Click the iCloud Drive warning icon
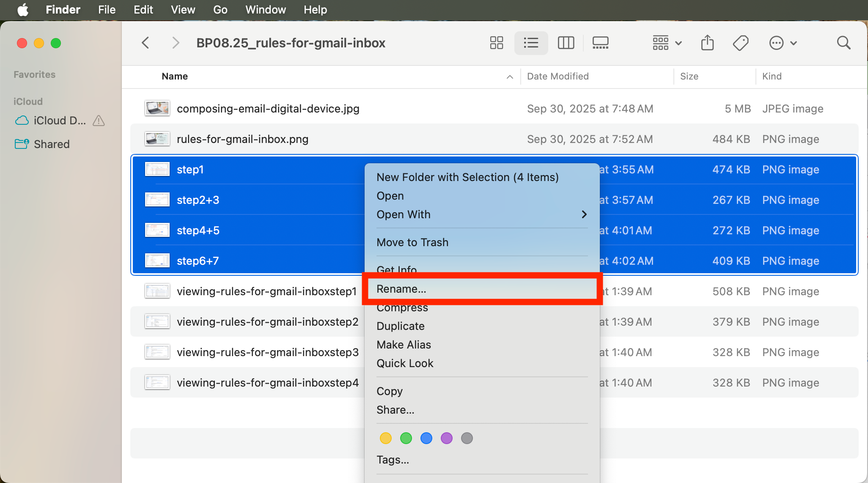Viewport: 868px width, 483px height. click(99, 121)
